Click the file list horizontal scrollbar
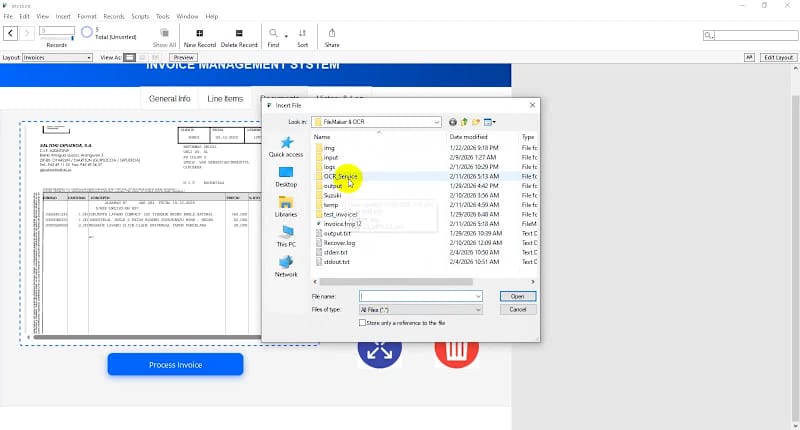Viewport: 800px width, 430px height. click(396, 282)
